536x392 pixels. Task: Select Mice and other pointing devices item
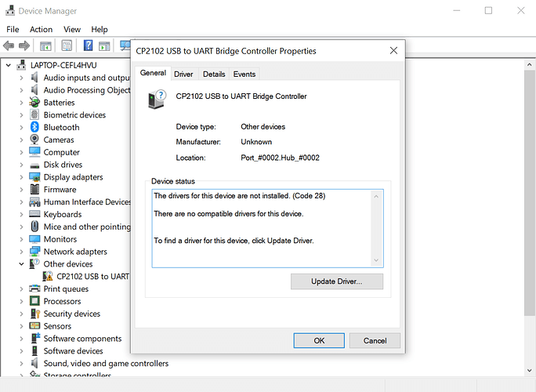pyautogui.click(x=87, y=227)
